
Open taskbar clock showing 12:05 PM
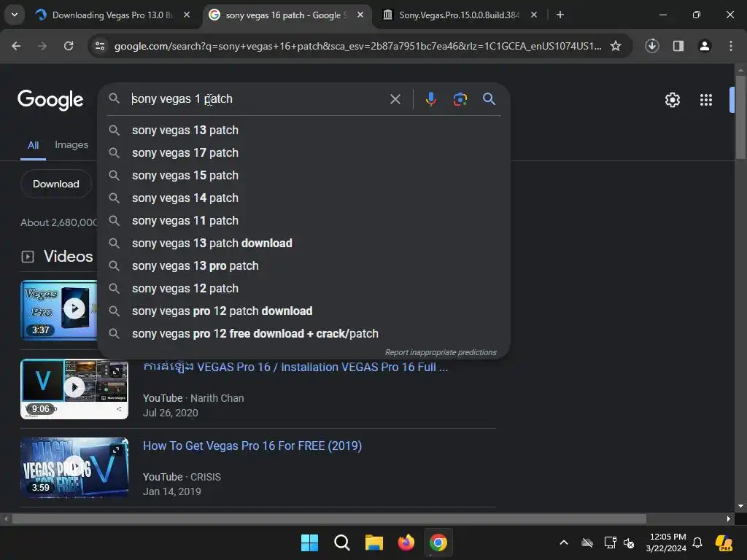[x=667, y=542]
